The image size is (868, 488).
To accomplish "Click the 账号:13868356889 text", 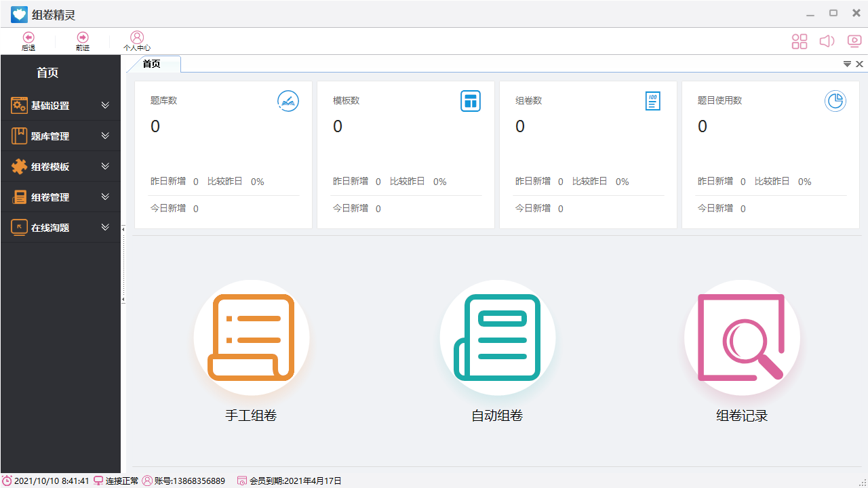I will (x=190, y=481).
